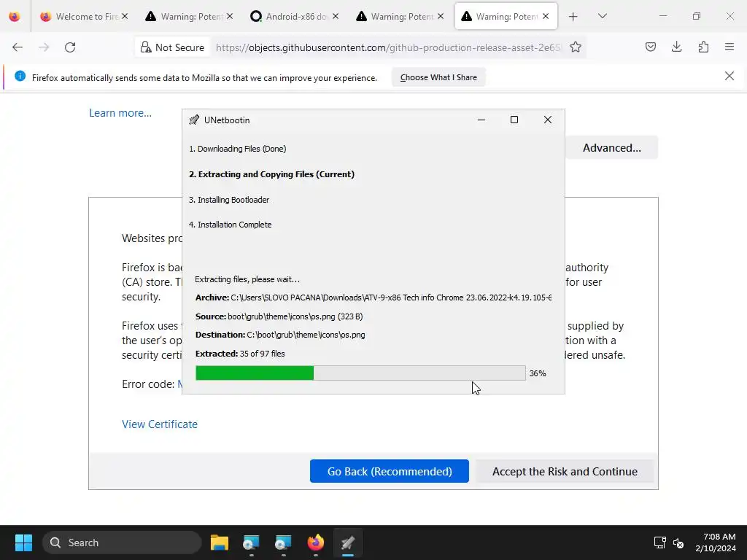This screenshot has width=747, height=560.
Task: Click Accept the Risk and Continue
Action: coord(565,471)
